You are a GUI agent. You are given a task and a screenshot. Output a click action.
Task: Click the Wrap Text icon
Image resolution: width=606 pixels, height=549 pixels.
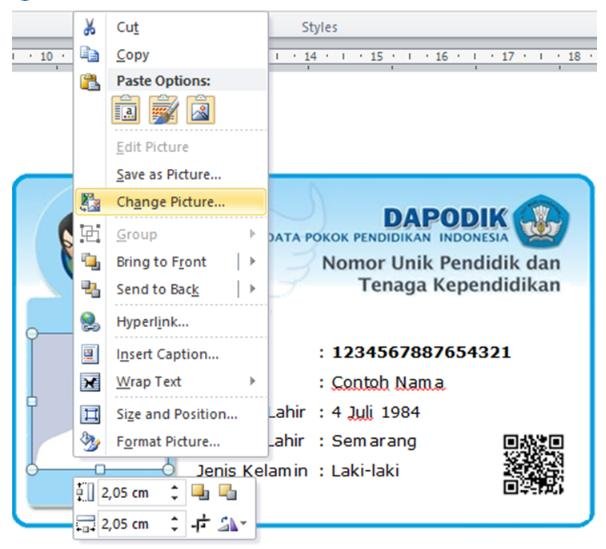(x=90, y=382)
